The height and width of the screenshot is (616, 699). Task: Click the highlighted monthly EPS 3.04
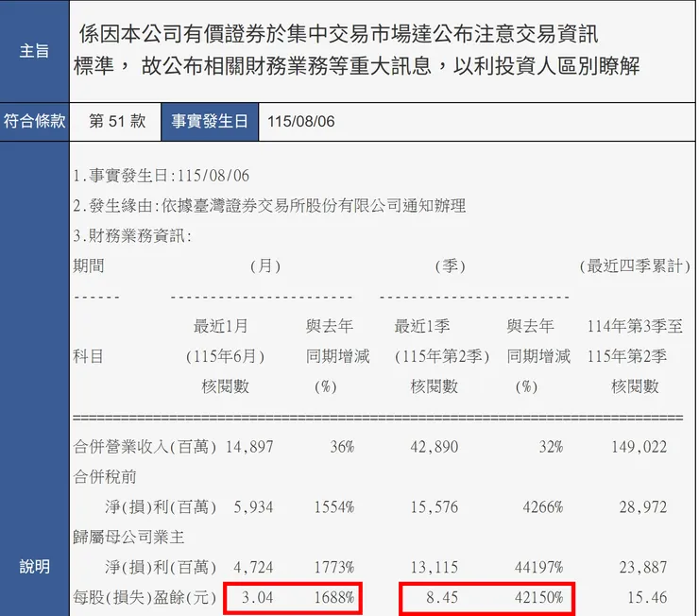pyautogui.click(x=257, y=597)
